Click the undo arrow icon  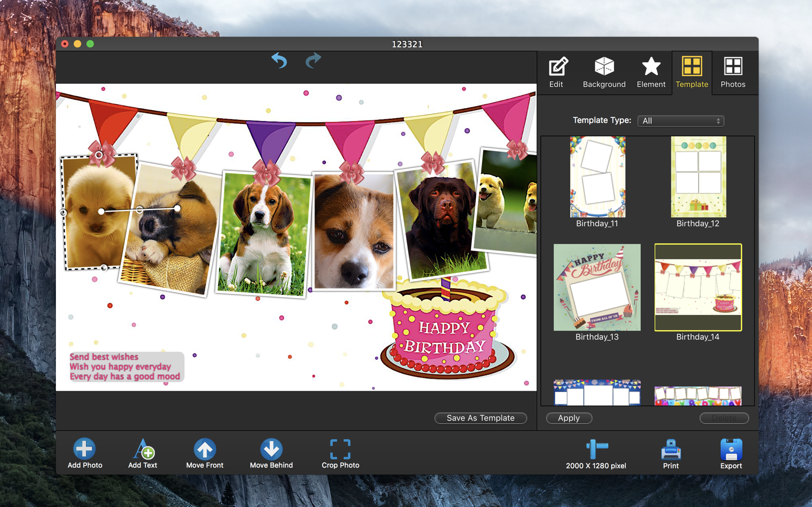[279, 61]
